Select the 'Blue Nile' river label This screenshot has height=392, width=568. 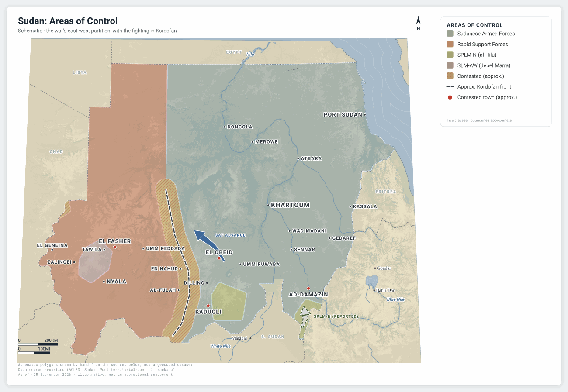395,299
